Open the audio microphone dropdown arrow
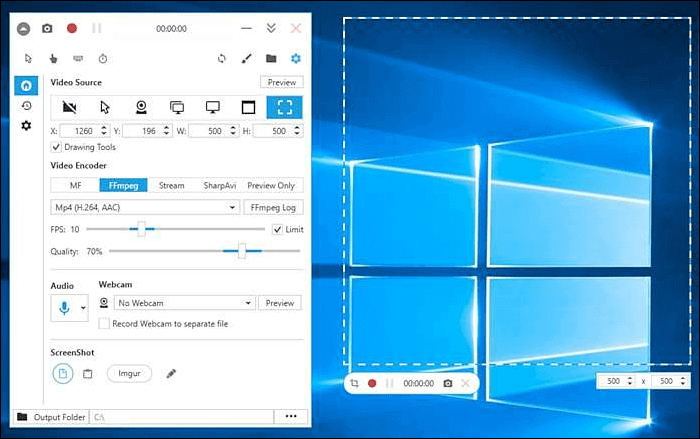This screenshot has height=439, width=700. [x=84, y=309]
